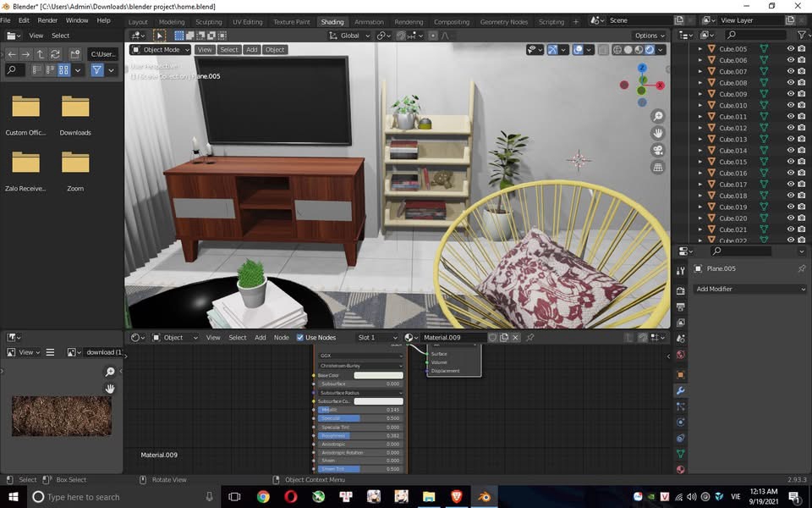812x508 pixels.
Task: Toggle camera view with the camera gizmo
Action: [x=658, y=150]
